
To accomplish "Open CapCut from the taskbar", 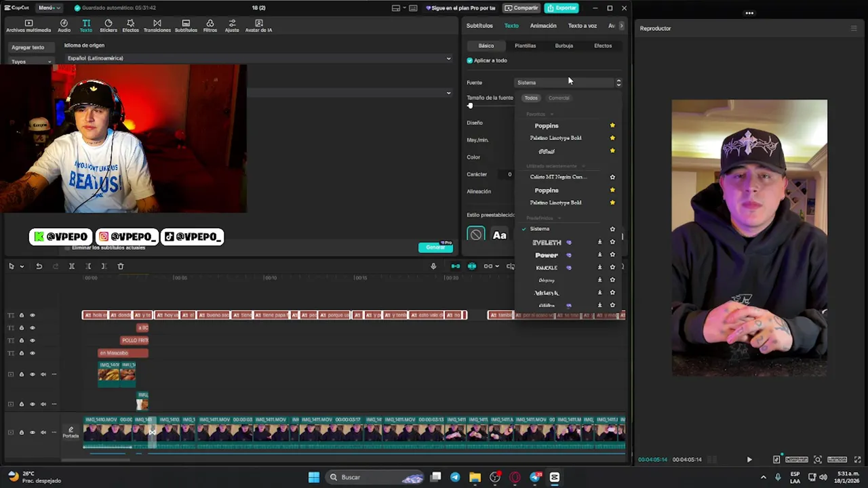I will tap(555, 477).
